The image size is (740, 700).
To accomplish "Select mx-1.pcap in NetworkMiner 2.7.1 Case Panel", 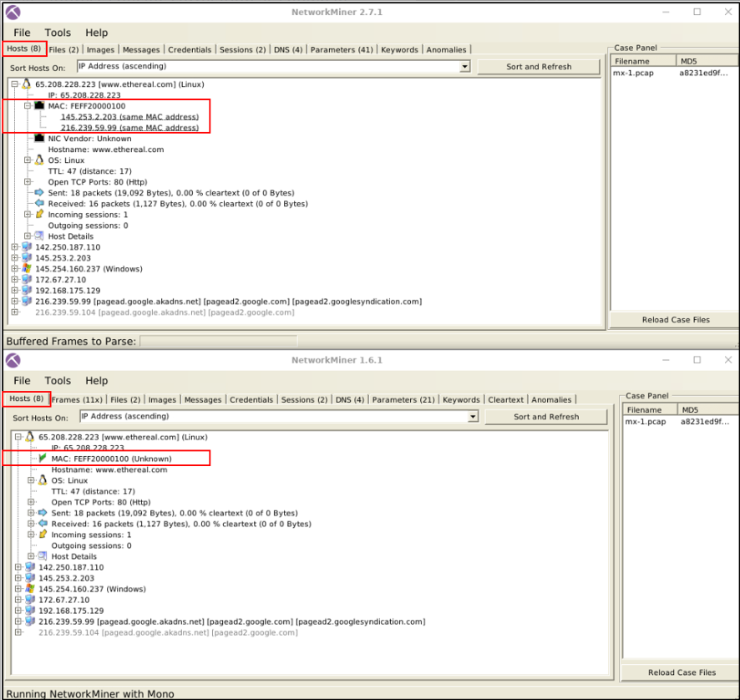I will point(633,73).
